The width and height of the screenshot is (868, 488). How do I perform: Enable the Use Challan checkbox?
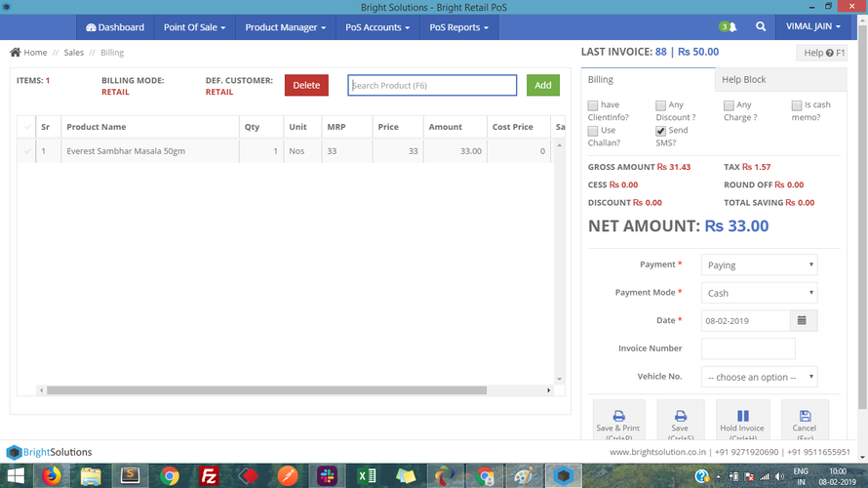click(x=593, y=131)
